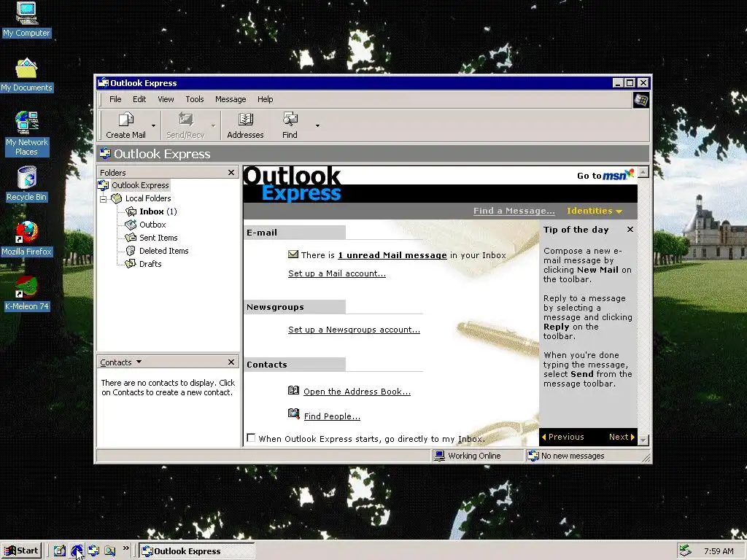Click Set up a Mail account link
747x560 pixels.
pos(337,273)
